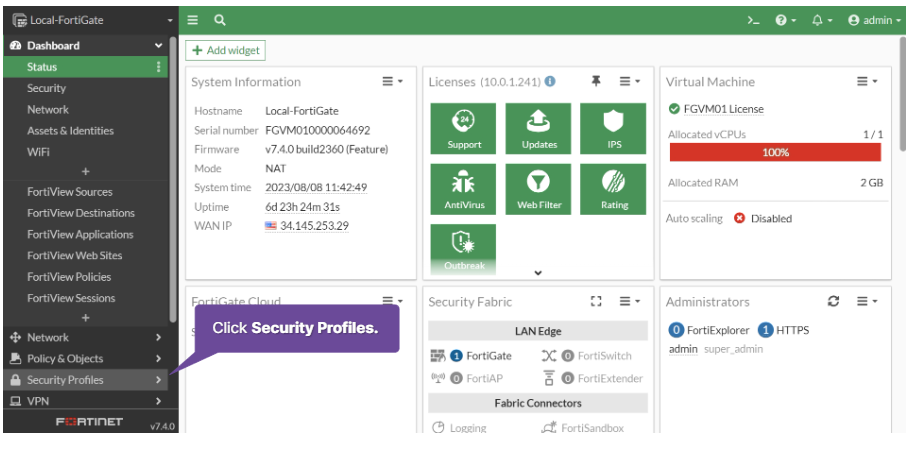Image resolution: width=906 pixels, height=459 pixels.
Task: Click the system time value
Action: tap(316, 188)
